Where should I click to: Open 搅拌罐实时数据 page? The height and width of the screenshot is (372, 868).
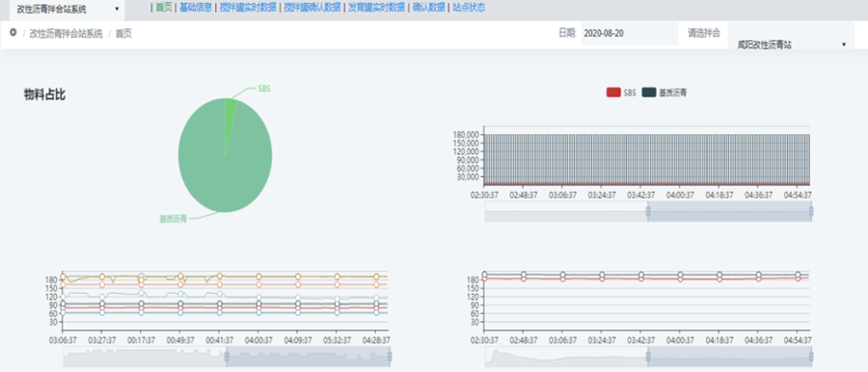(x=248, y=7)
